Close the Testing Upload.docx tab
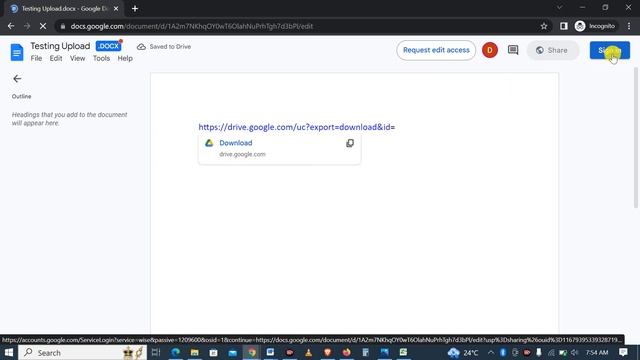The width and height of the screenshot is (640, 360). click(x=116, y=9)
